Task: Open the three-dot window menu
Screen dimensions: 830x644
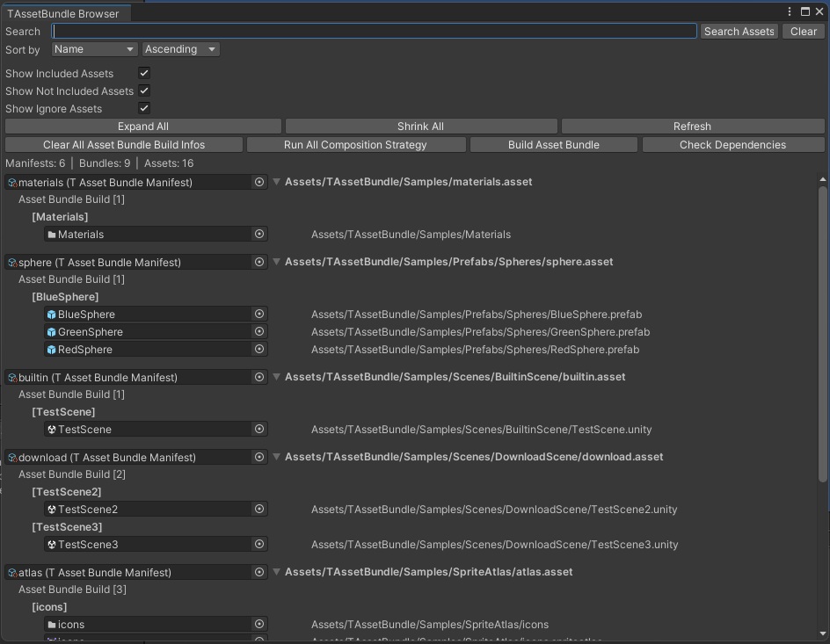Action: click(789, 11)
